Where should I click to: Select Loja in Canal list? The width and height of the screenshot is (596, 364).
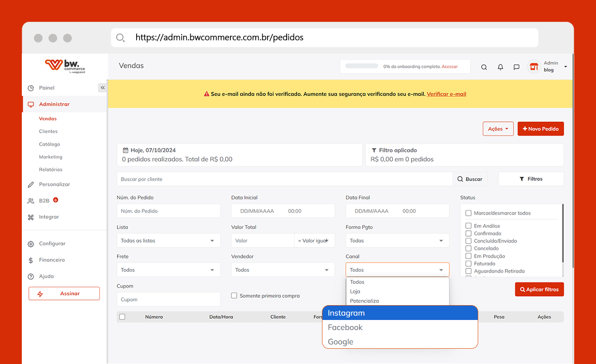[397, 292]
